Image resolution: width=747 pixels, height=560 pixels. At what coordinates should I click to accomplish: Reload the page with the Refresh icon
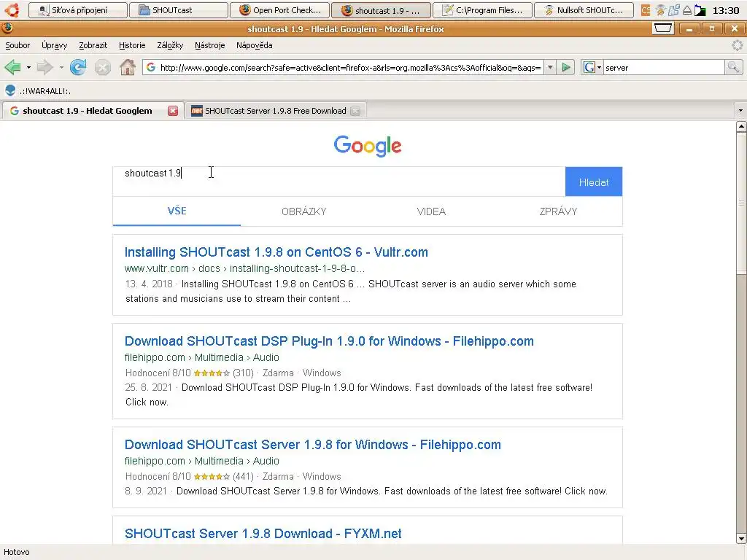pos(78,68)
